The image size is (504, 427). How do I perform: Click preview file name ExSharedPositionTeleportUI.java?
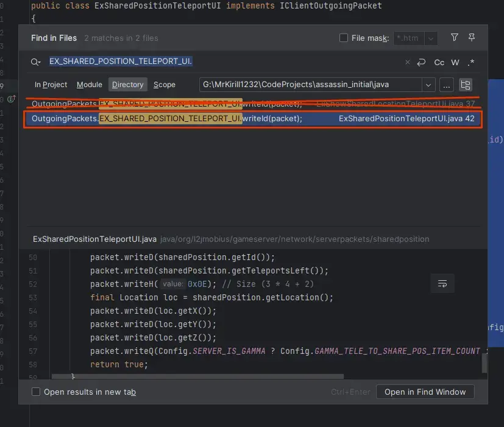[x=94, y=239]
